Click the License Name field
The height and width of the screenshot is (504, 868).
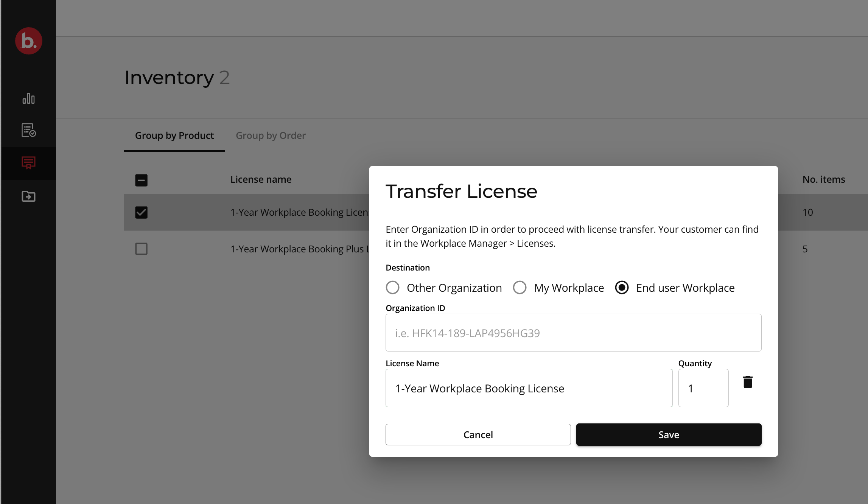pyautogui.click(x=529, y=388)
